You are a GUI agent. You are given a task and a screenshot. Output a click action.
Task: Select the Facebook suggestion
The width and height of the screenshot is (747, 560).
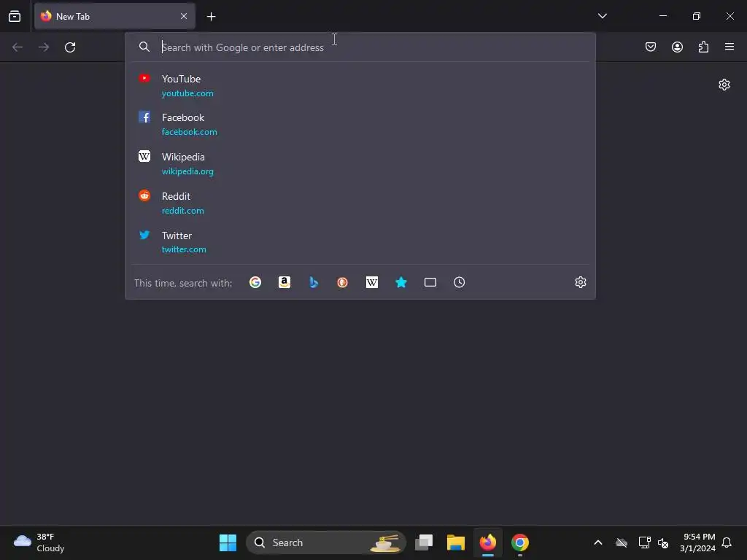coord(360,124)
